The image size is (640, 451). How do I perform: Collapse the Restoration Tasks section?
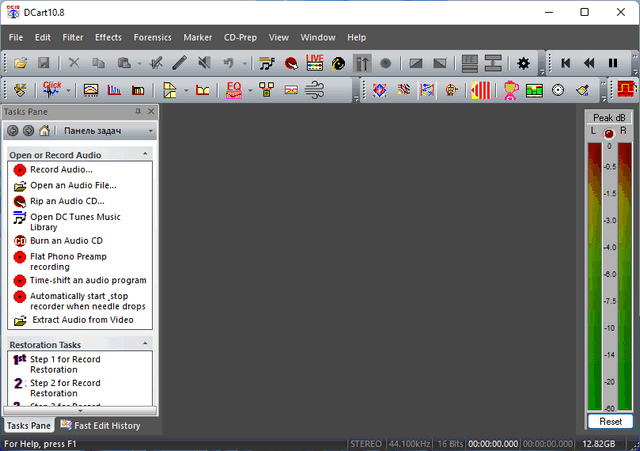145,343
